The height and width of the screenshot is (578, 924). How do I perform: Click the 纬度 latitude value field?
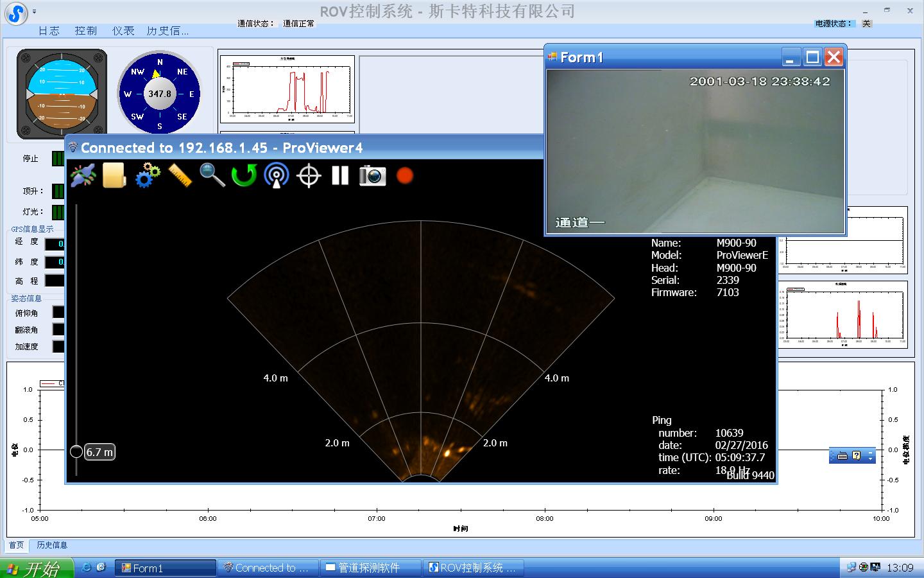(x=55, y=262)
